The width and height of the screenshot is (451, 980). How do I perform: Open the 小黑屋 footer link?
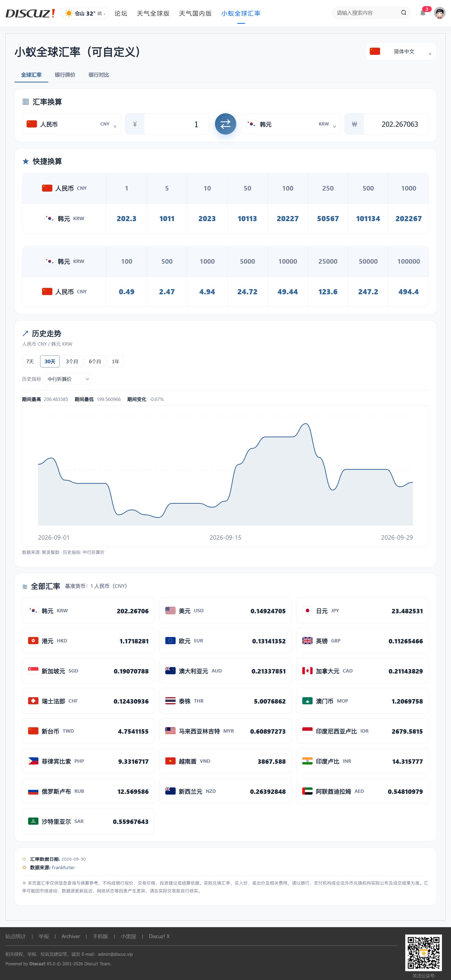[129, 936]
